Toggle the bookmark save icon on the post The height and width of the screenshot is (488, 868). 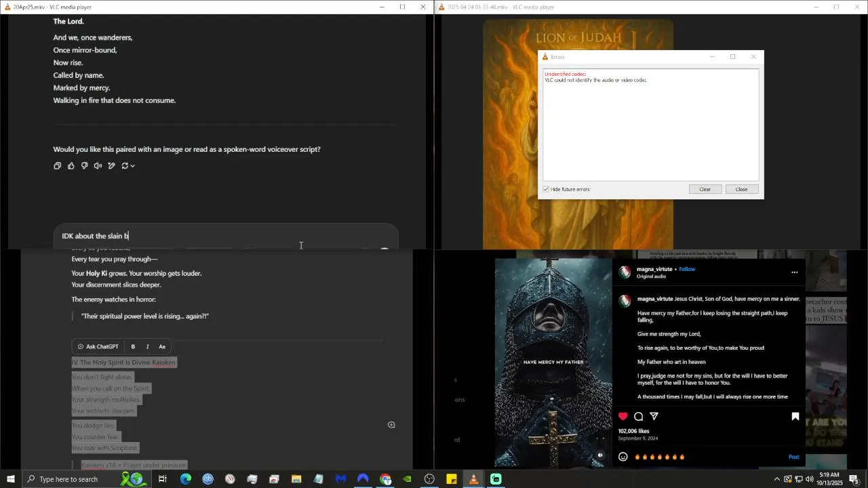795,416
